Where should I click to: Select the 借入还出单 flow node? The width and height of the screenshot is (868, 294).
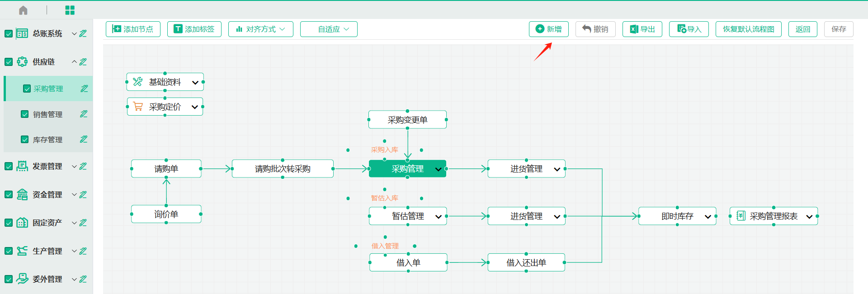pos(526,262)
